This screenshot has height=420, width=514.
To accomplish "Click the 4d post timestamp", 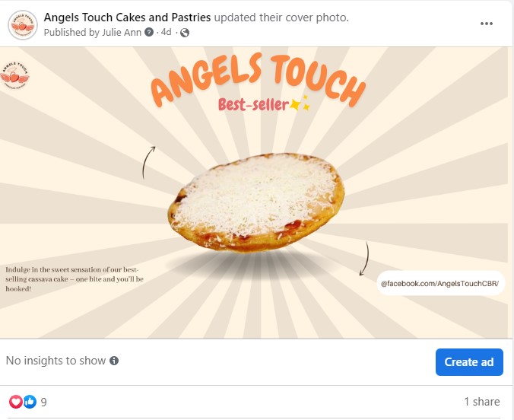I will (x=166, y=33).
